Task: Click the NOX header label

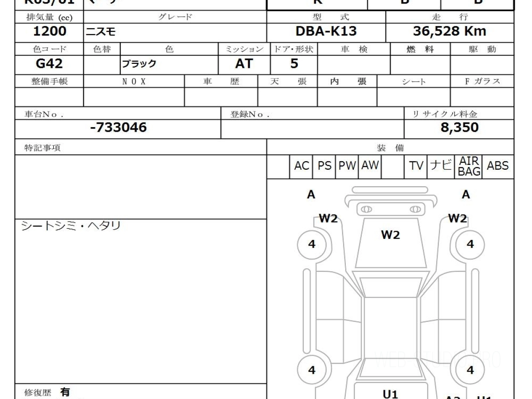Action: click(134, 82)
